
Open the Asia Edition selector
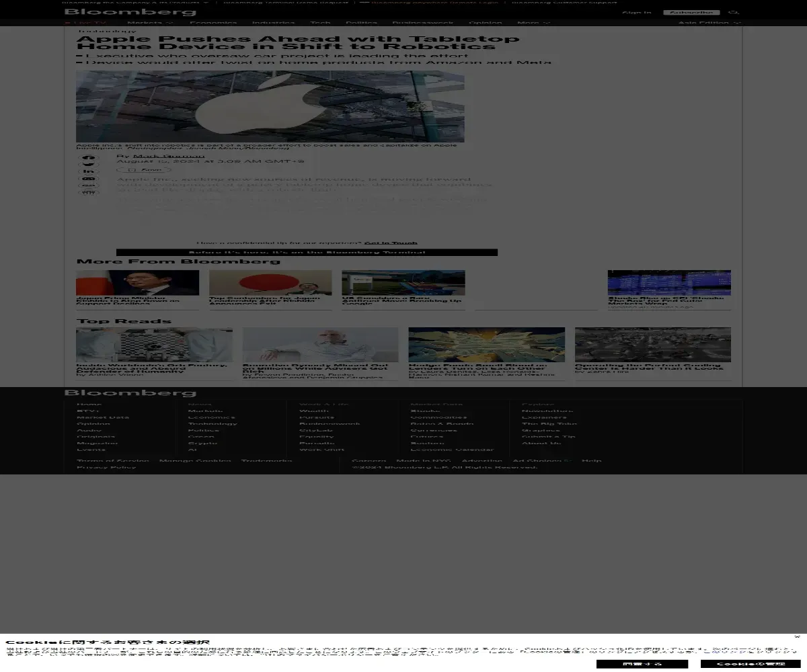[x=709, y=23]
